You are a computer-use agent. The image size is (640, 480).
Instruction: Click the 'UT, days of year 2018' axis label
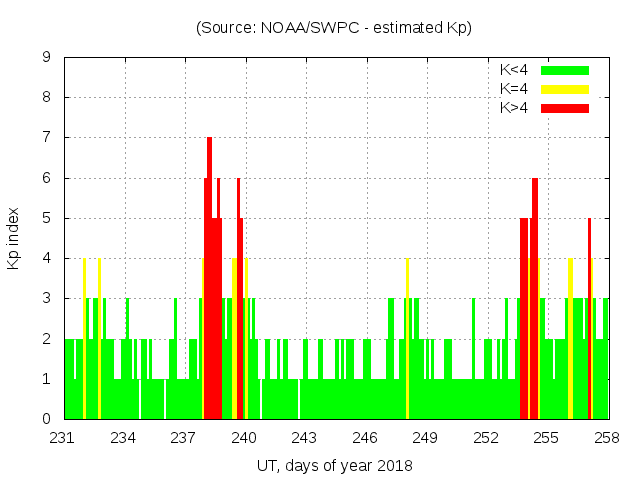(334, 466)
